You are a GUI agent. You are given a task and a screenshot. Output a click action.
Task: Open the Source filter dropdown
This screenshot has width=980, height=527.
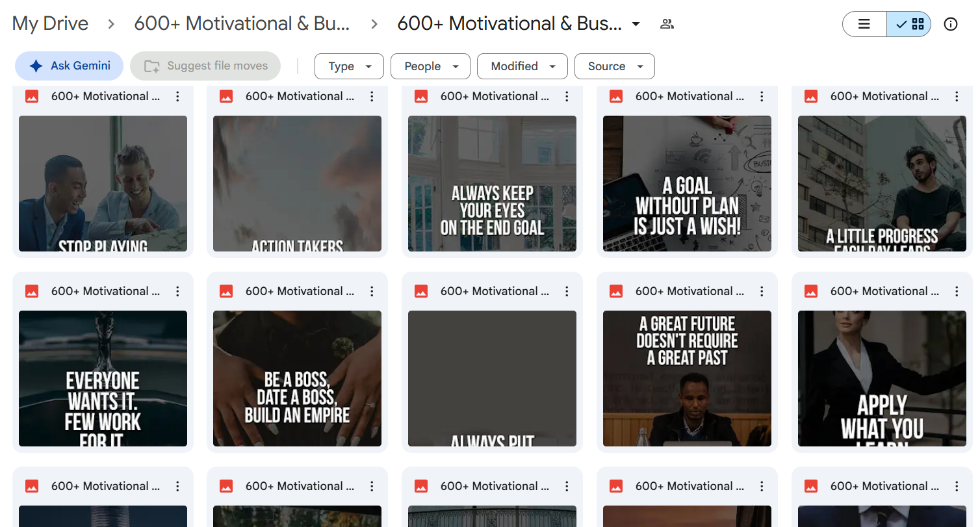pyautogui.click(x=615, y=66)
